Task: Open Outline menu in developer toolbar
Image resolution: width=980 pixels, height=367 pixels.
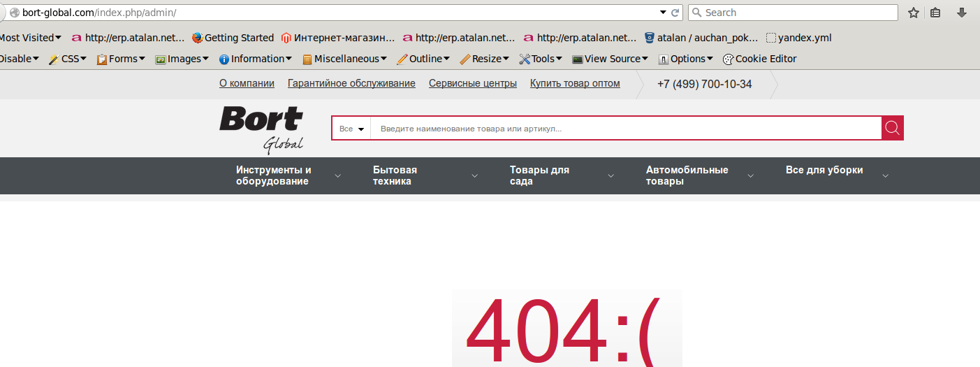Action: 423,59
